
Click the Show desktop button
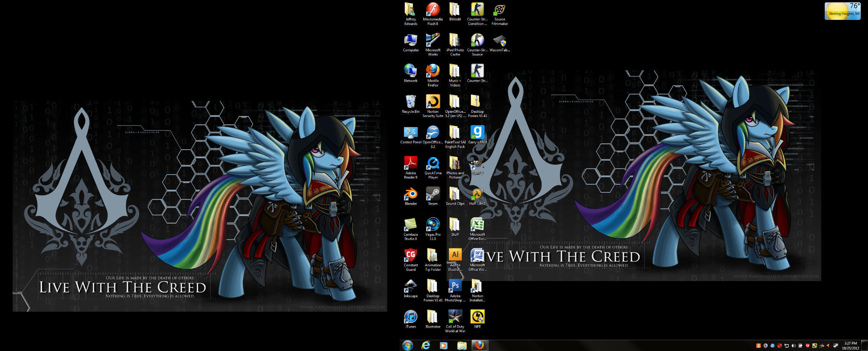[865, 345]
